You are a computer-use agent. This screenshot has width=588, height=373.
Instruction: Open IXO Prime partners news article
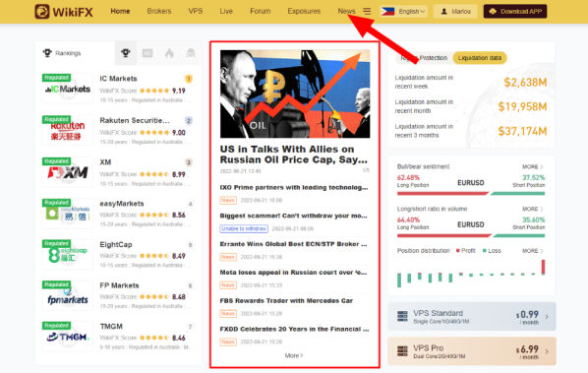tap(294, 187)
